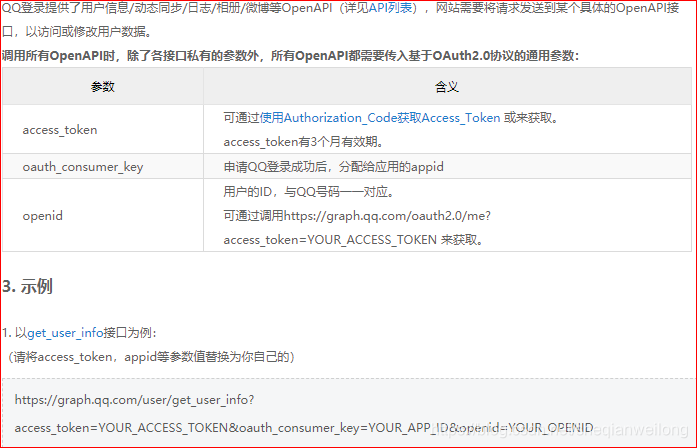Open the get_user_info interface link
This screenshot has height=448, width=697.
tap(65, 333)
